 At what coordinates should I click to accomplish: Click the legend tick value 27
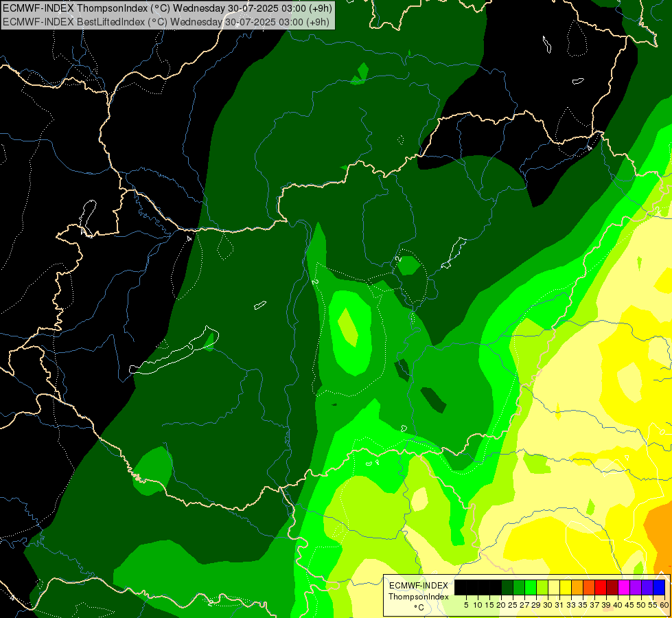[524, 605]
